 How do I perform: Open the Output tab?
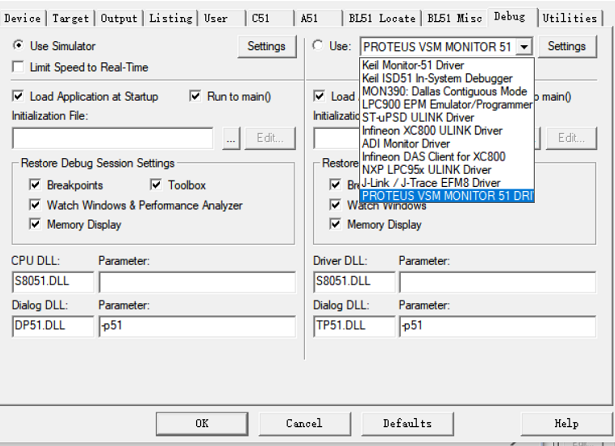click(x=119, y=18)
